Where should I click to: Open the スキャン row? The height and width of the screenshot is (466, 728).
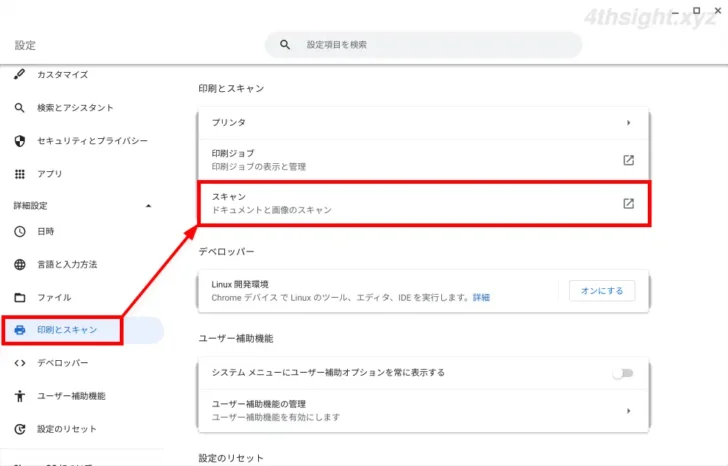pyautogui.click(x=423, y=204)
